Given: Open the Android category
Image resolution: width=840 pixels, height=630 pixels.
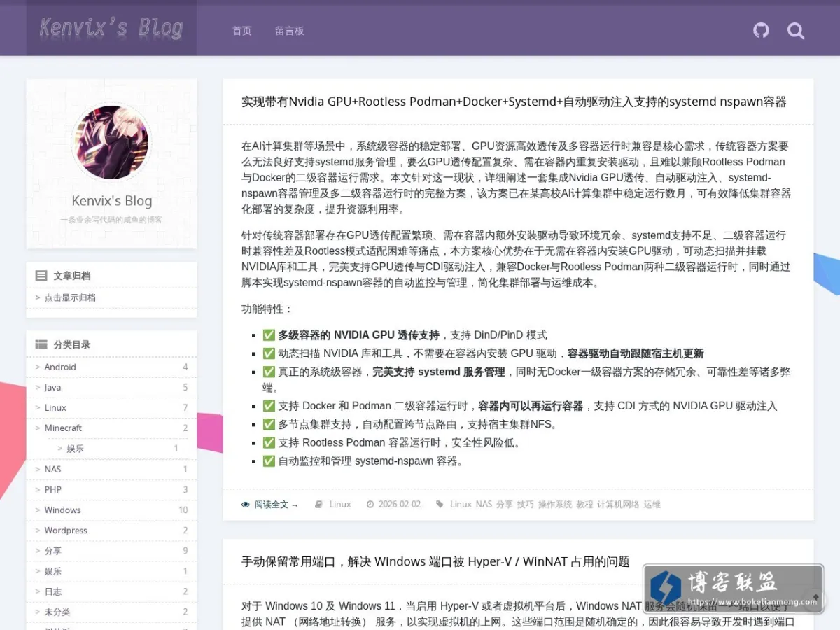Looking at the screenshot, I should click(60, 367).
